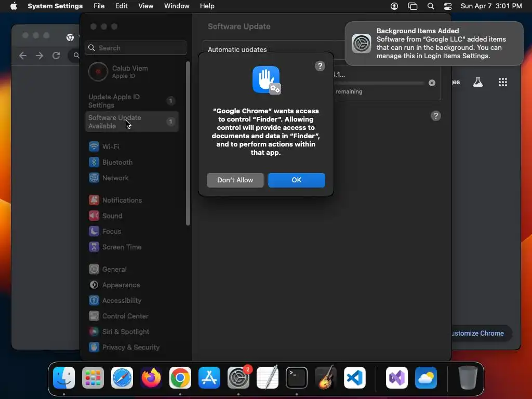Open GarageBand from the Dock
The width and height of the screenshot is (532, 399).
tap(326, 378)
